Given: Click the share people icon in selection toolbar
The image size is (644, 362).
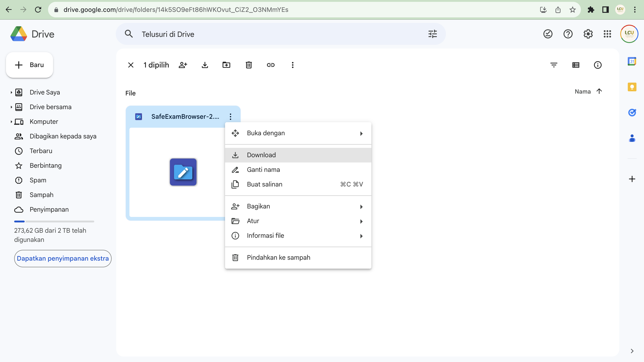Looking at the screenshot, I should [183, 65].
